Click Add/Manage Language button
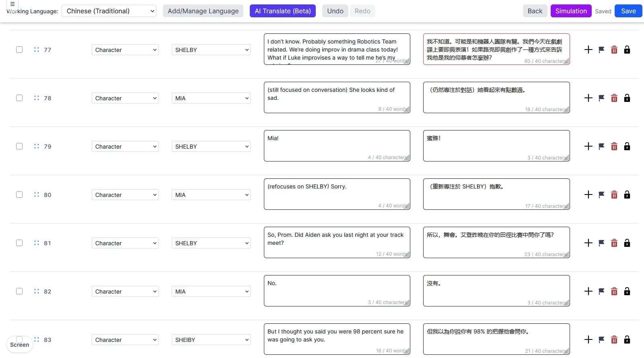Image resolution: width=644 pixels, height=358 pixels. tap(203, 11)
